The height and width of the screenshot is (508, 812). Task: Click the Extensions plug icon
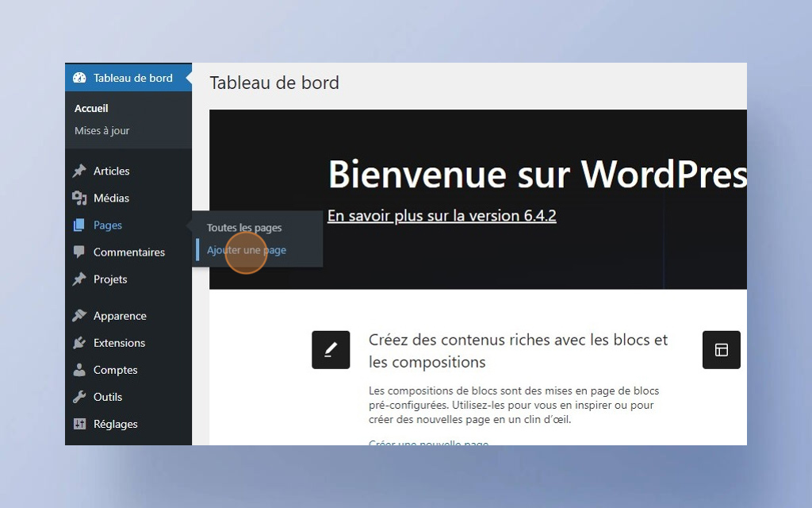coord(79,343)
